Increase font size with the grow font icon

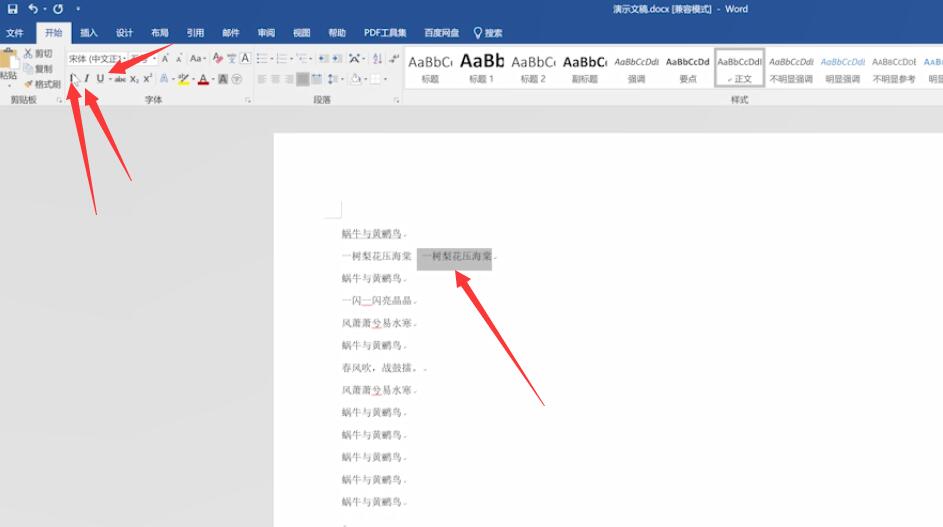(x=165, y=58)
